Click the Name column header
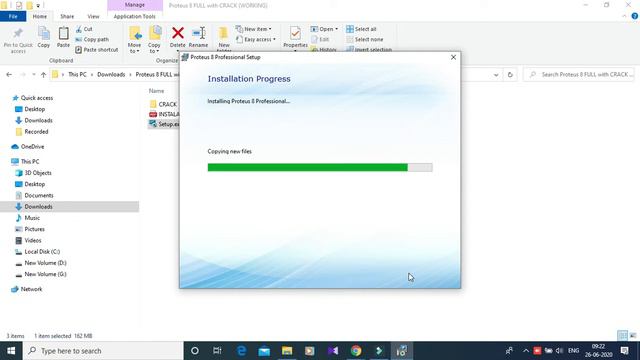The width and height of the screenshot is (640, 360). pyautogui.click(x=156, y=91)
